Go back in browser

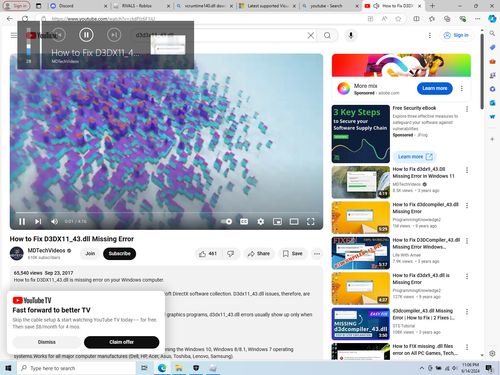point(10,19)
